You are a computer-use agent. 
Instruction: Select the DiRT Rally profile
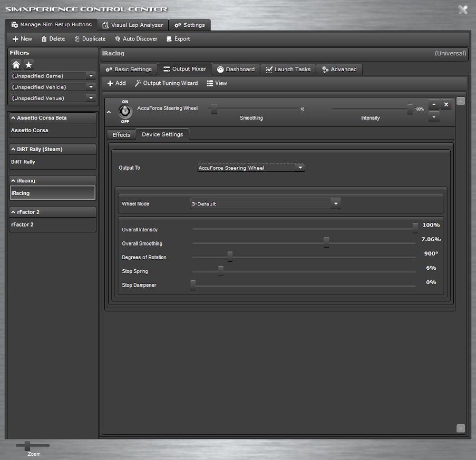(x=53, y=162)
